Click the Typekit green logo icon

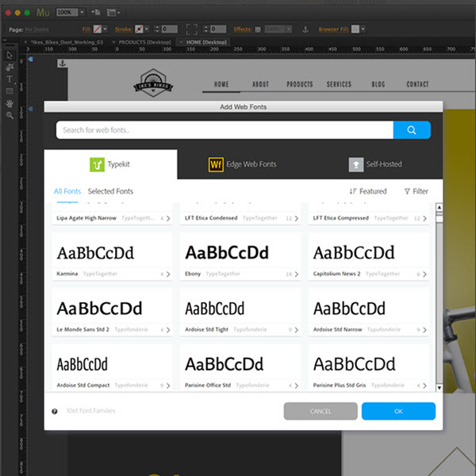97,164
